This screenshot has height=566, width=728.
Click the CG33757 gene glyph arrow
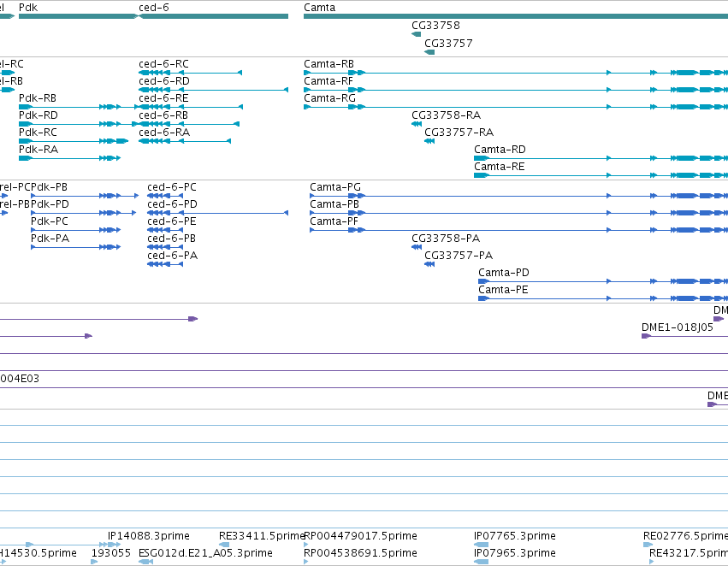tap(429, 52)
